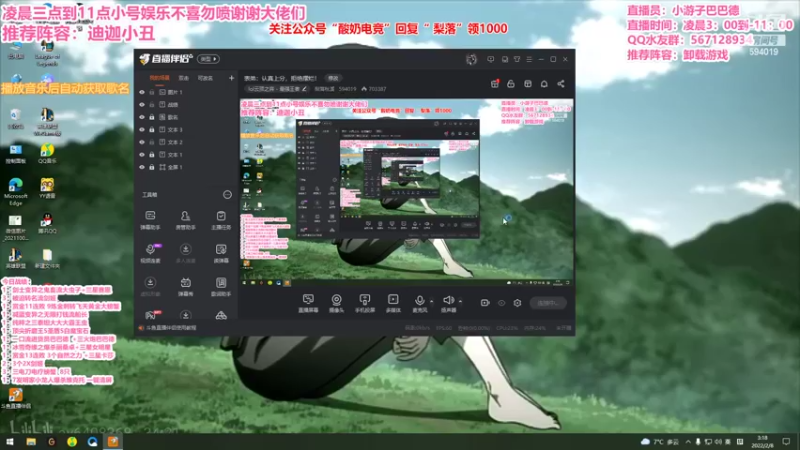The image size is (800, 450).
Task: Open the 多人连麦 tool
Action: (x=185, y=253)
